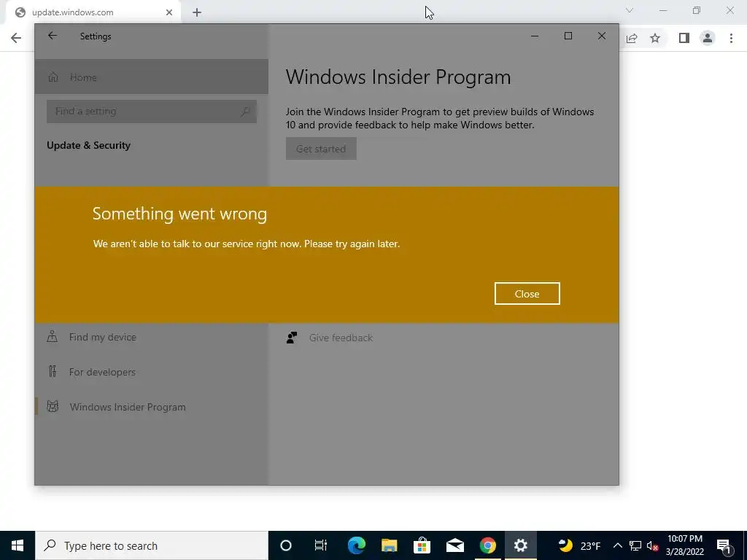
Task: Switch to Chrome in the taskbar
Action: click(487, 545)
